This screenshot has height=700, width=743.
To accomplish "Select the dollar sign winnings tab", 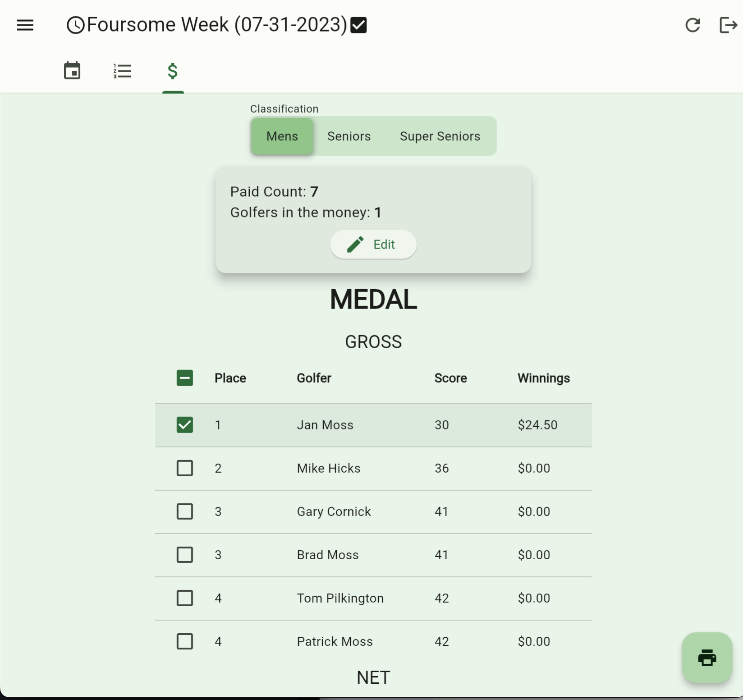I will pos(173,71).
